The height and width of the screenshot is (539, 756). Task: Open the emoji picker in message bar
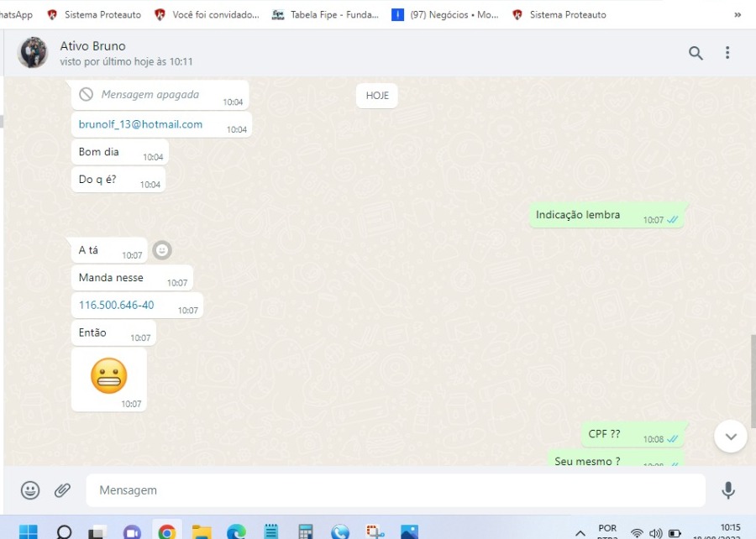point(30,490)
